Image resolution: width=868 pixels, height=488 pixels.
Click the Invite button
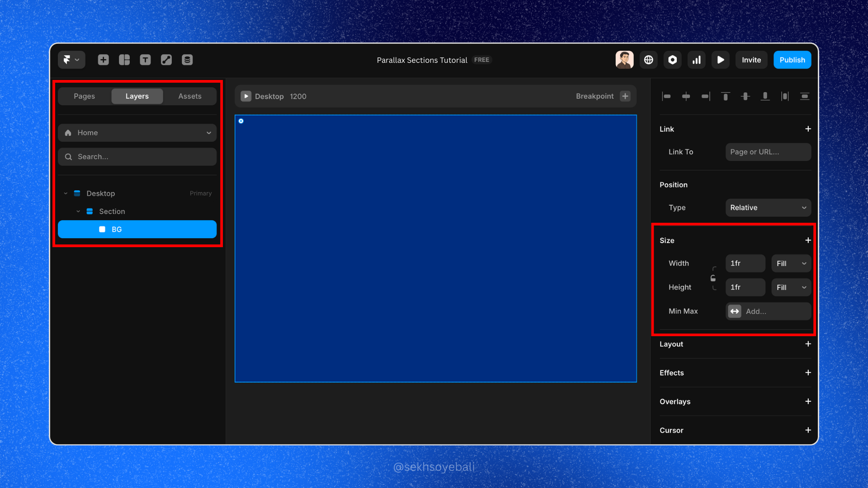[x=751, y=60]
